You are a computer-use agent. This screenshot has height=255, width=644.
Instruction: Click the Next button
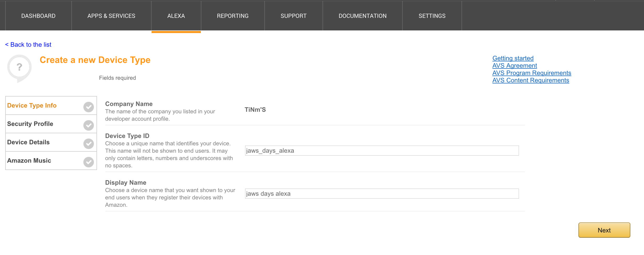[604, 230]
